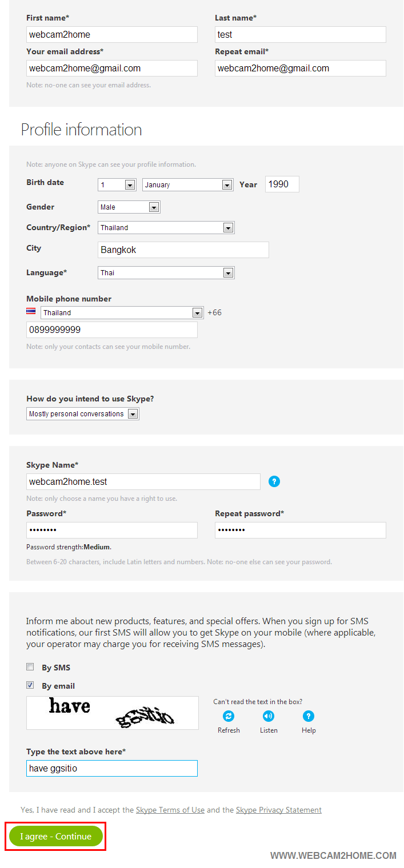This screenshot has height=868, width=404.
Task: Click the birth Year input field
Action: (282, 184)
